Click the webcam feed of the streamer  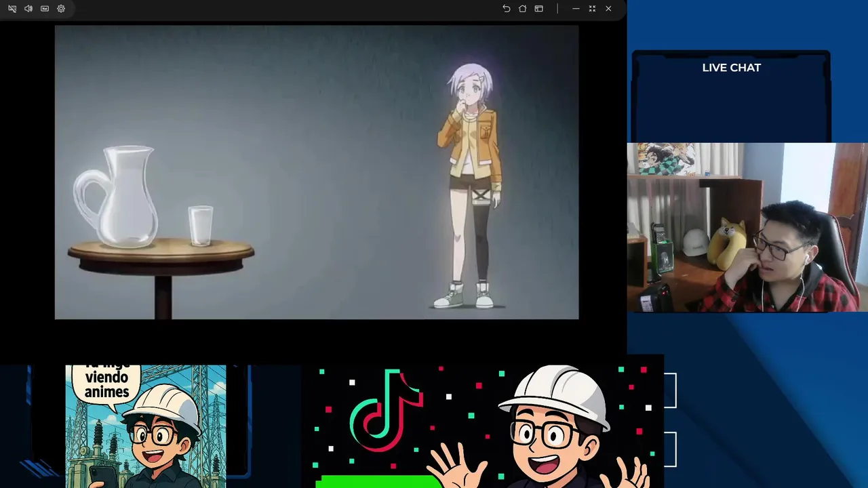point(747,228)
